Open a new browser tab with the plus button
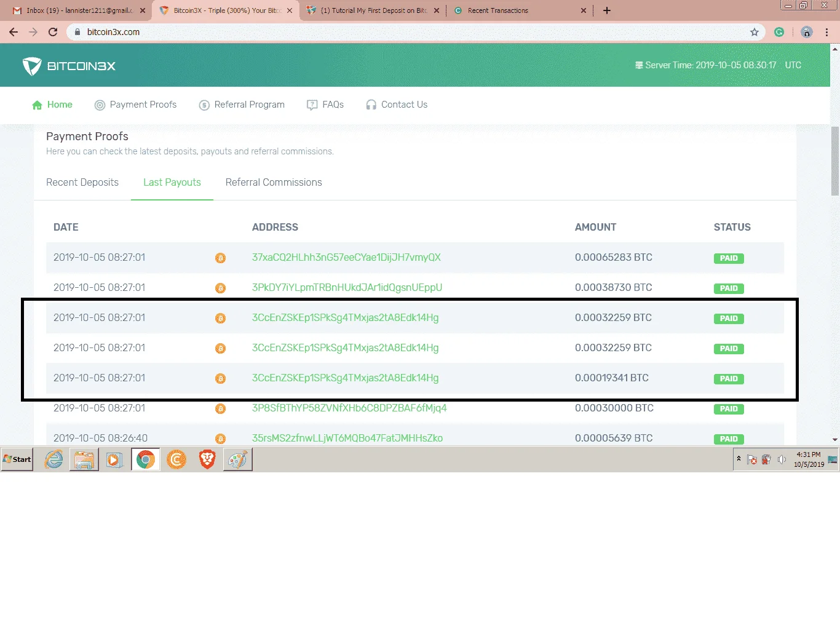This screenshot has height=639, width=840. point(607,10)
